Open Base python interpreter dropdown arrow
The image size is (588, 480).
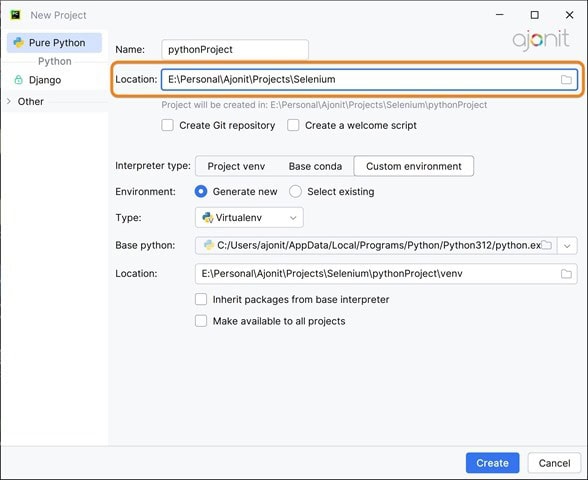point(567,246)
